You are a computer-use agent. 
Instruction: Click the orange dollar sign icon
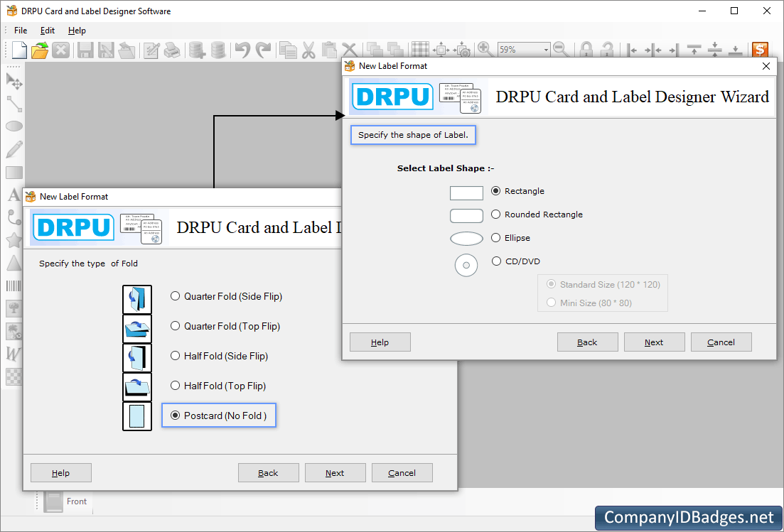point(760,50)
